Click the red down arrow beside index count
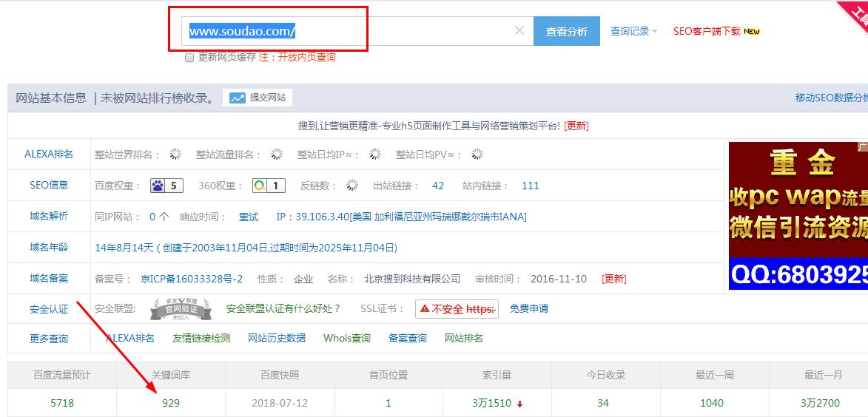Screen dimensions: 868x417 point(520,404)
